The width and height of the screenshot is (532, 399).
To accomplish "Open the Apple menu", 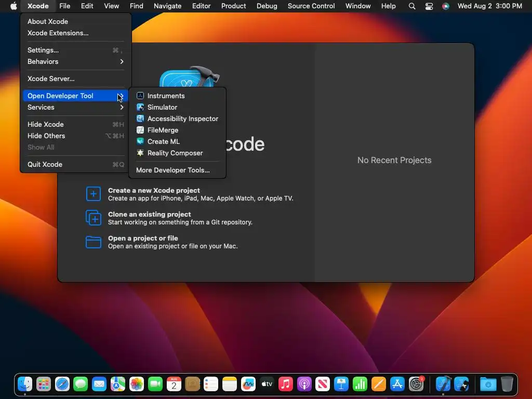I will click(x=14, y=6).
